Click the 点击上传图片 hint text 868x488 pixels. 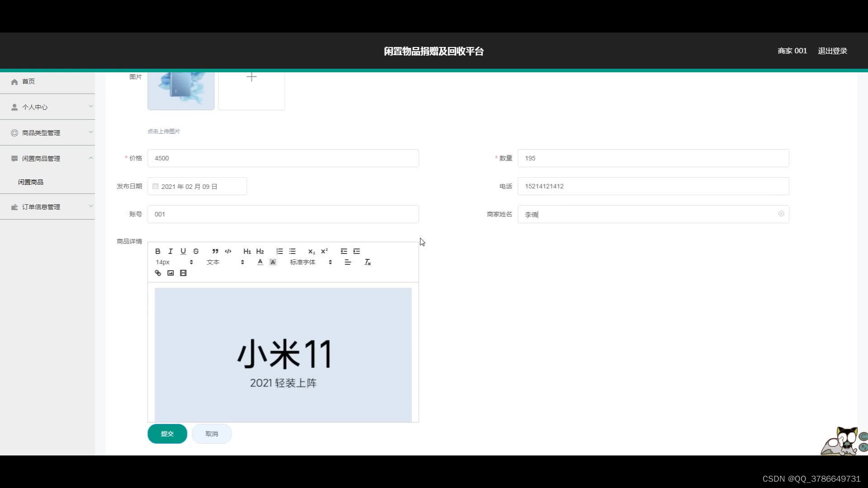(164, 131)
